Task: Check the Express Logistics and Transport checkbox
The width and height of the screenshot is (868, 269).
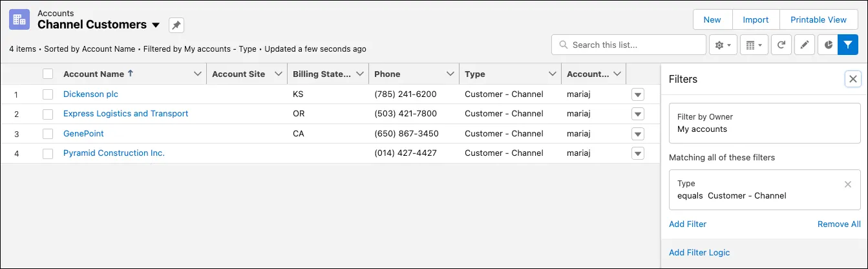Action: point(48,114)
